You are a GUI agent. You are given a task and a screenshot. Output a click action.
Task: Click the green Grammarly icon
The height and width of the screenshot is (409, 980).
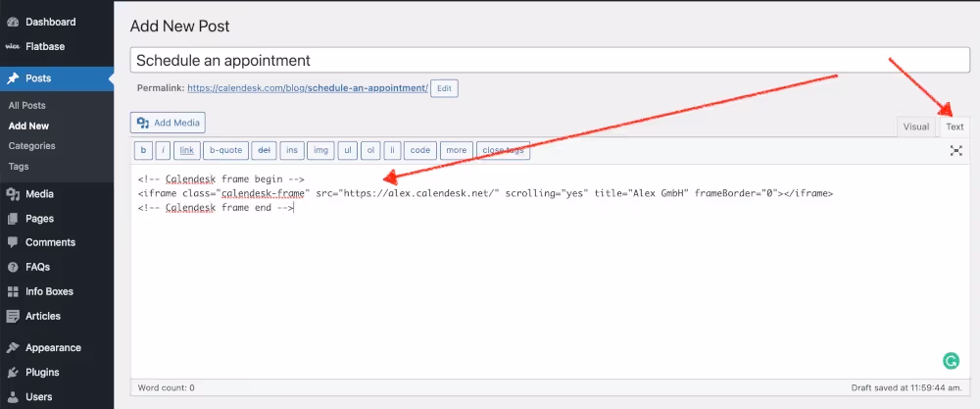point(951,361)
